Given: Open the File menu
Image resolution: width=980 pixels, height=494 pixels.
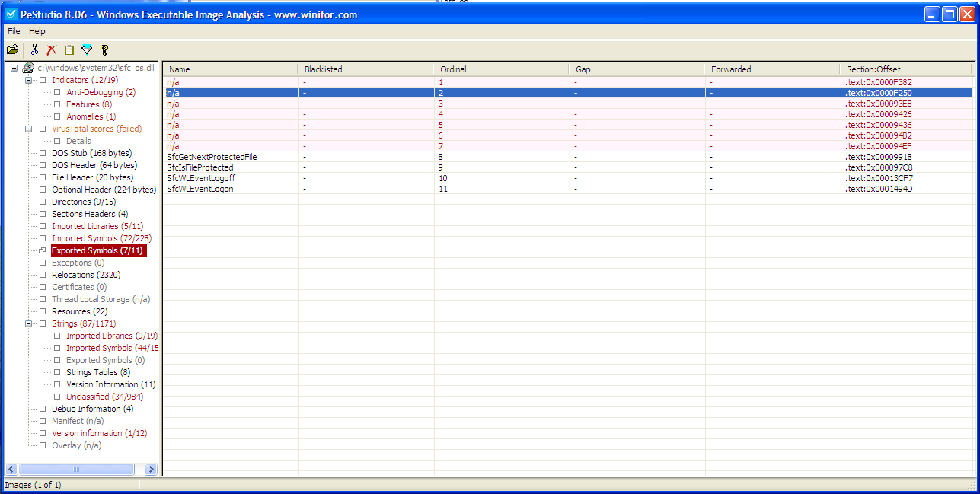Looking at the screenshot, I should 14,31.
